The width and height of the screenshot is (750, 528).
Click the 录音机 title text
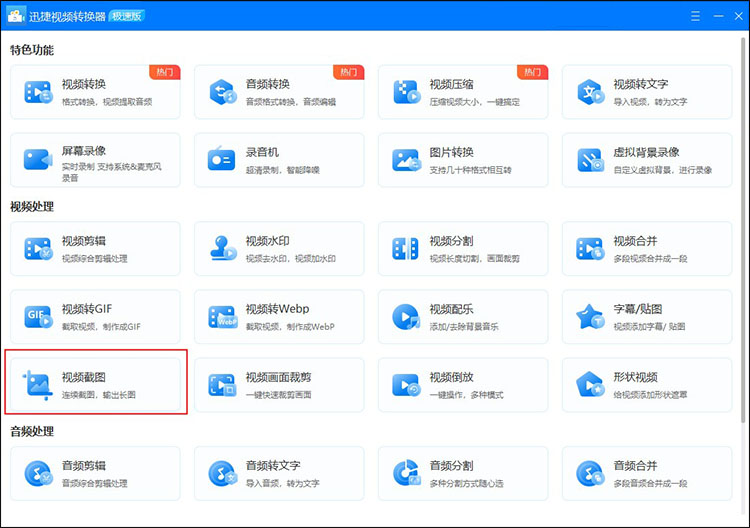(262, 152)
